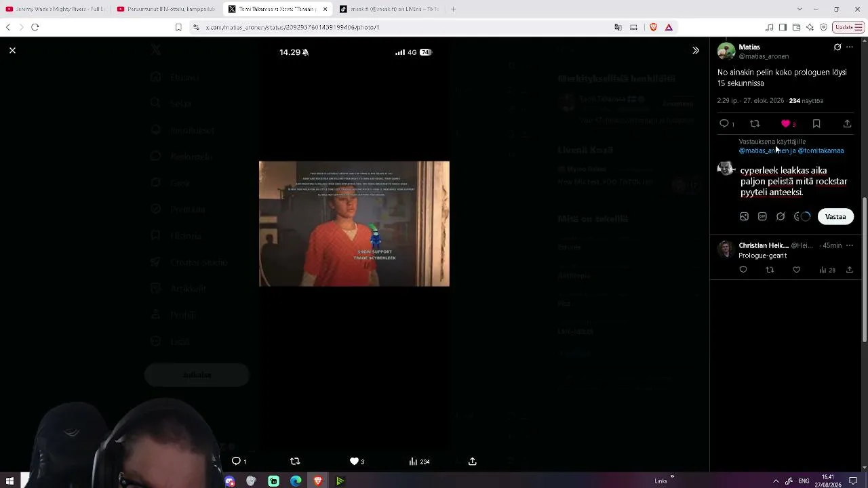This screenshot has width=868, height=488.
Task: Open Brave Rewards triangle icon
Action: [x=669, y=27]
